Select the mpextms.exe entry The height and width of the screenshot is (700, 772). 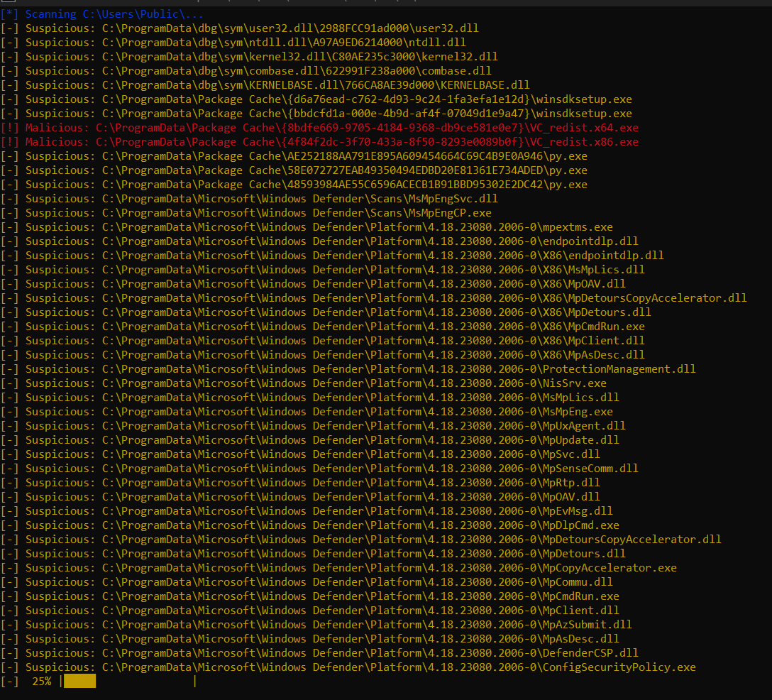pos(307,227)
